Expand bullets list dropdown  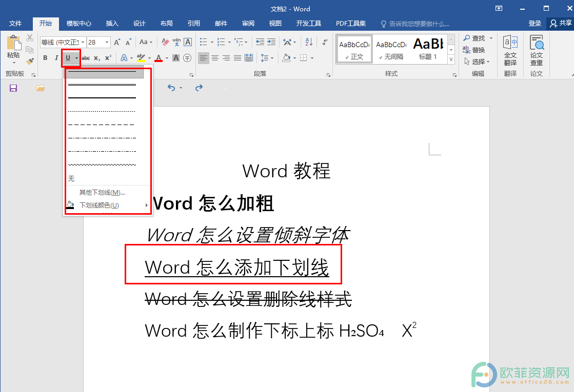pos(212,43)
